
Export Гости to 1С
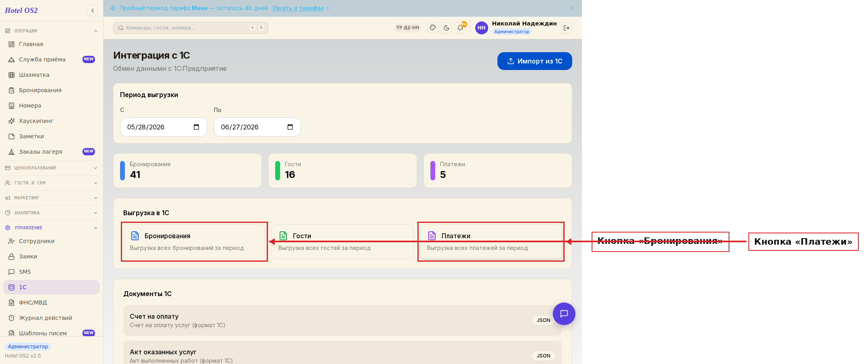click(x=343, y=241)
